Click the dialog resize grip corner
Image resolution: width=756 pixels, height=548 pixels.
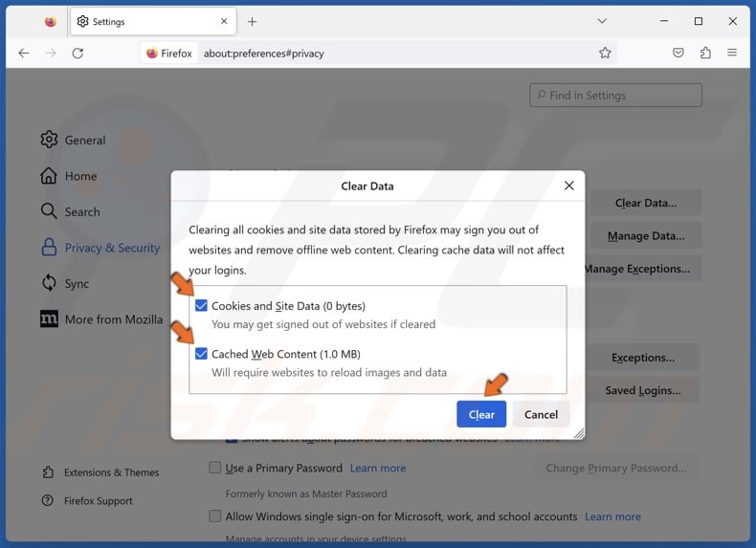(x=579, y=434)
